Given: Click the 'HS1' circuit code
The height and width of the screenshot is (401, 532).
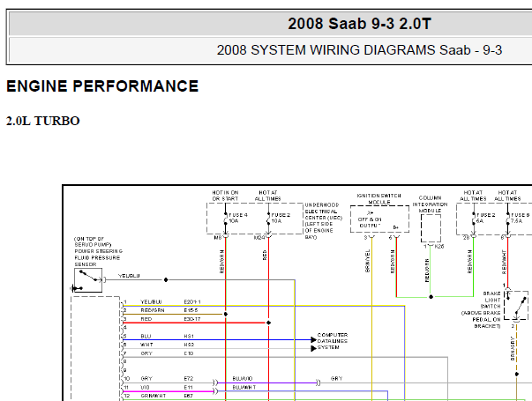Looking at the screenshot, I should (x=189, y=337).
